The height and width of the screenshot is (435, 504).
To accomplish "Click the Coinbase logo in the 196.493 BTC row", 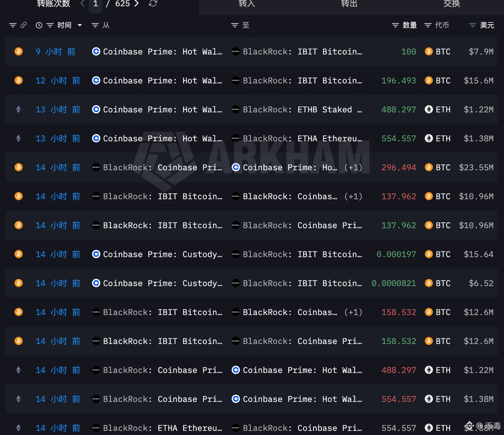I will pos(96,80).
